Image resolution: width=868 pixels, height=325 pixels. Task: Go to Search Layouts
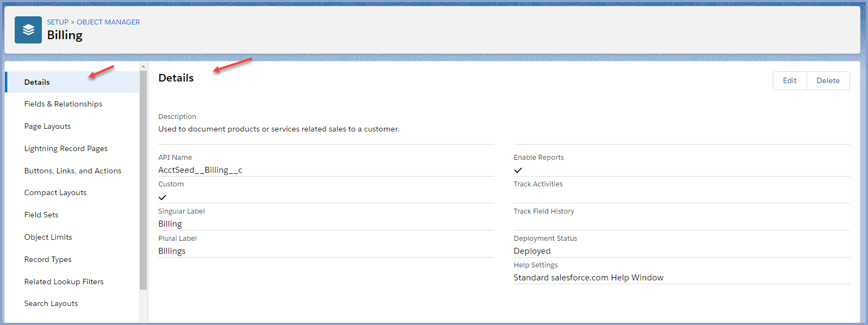click(51, 303)
